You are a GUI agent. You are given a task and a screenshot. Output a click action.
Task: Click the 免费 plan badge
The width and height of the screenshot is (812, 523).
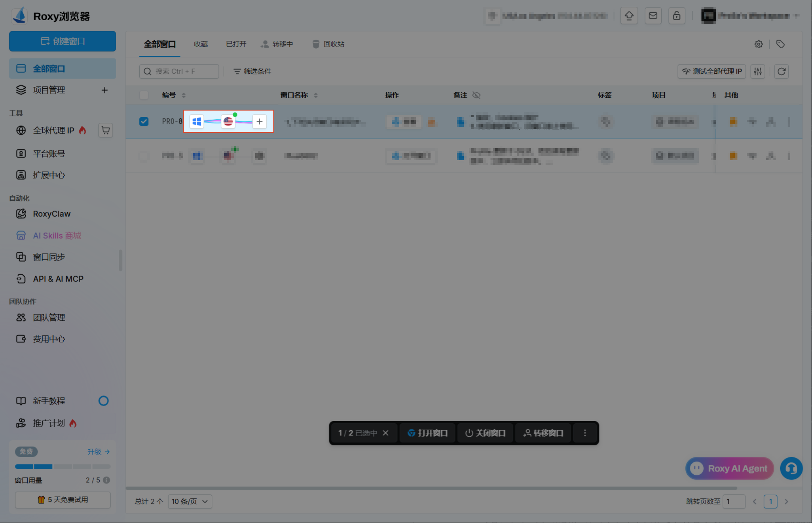coord(26,451)
